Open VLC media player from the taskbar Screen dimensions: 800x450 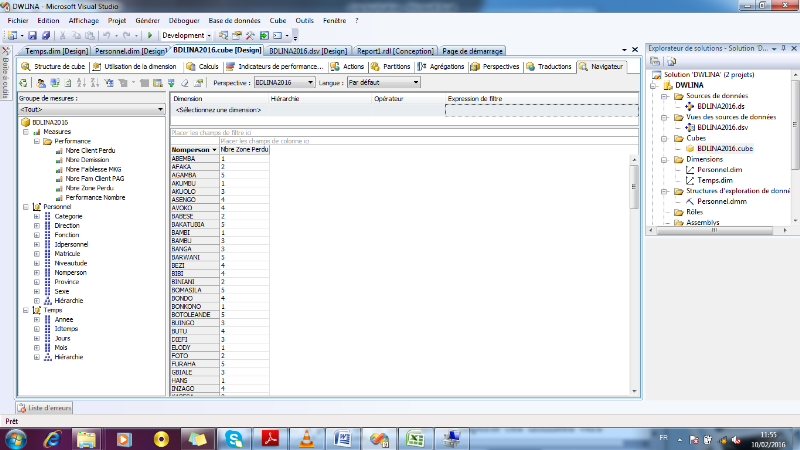point(307,439)
